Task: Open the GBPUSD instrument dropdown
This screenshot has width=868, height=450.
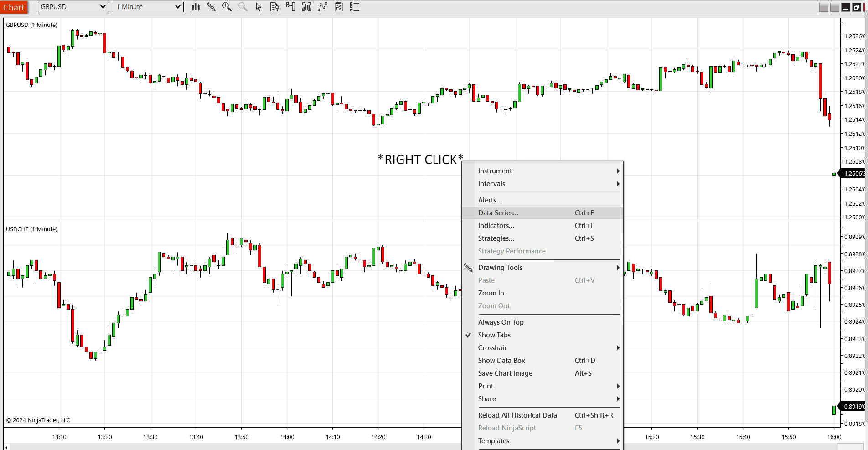Action: click(x=73, y=7)
